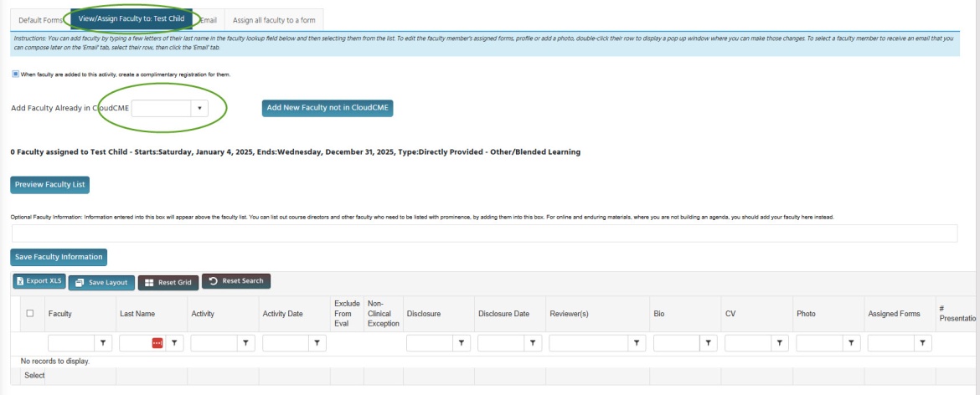Click the Faculty column filter icon
This screenshot has height=395, width=980.
pyautogui.click(x=104, y=342)
